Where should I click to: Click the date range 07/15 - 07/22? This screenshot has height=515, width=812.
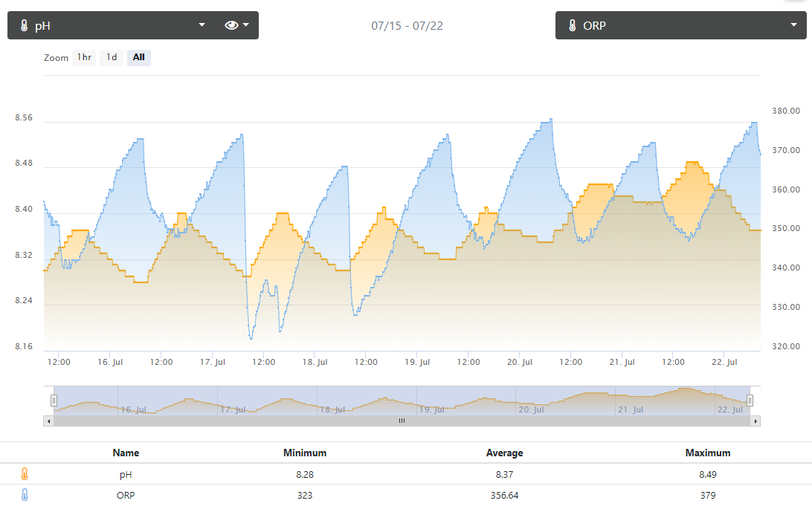[407, 26]
